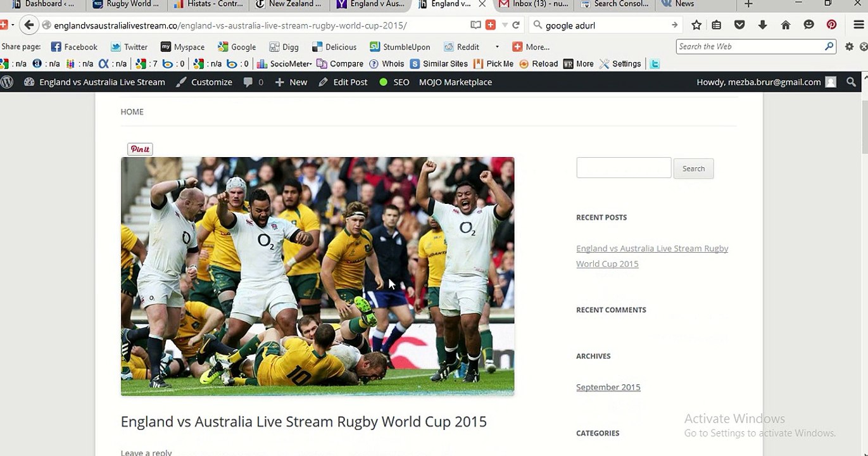Open the downloads arrow icon
The height and width of the screenshot is (456, 868).
pos(762,25)
